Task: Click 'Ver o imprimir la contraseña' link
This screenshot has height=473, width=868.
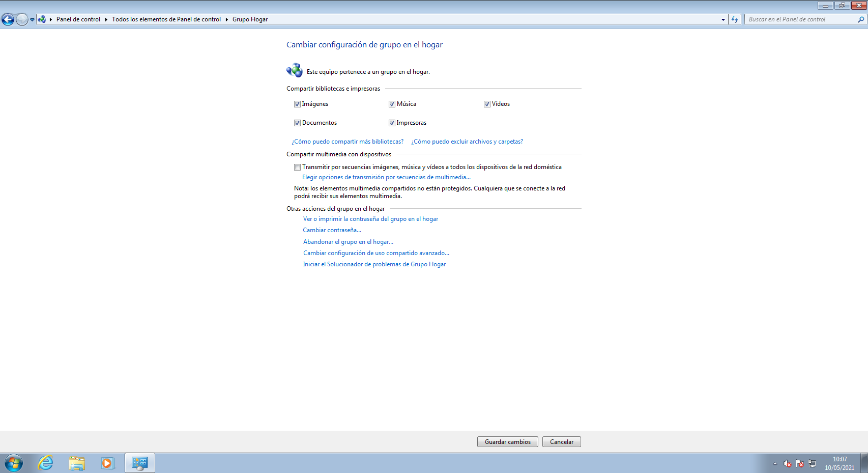Action: click(x=370, y=219)
